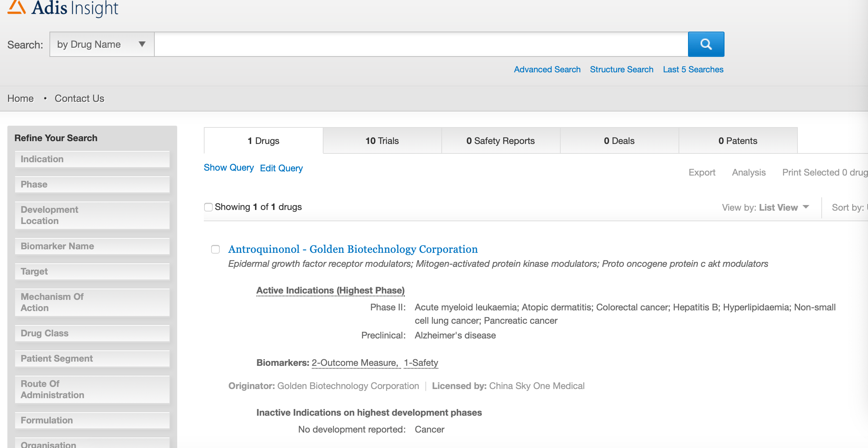Click the search magnifier icon
This screenshot has width=868, height=448.
pos(706,44)
